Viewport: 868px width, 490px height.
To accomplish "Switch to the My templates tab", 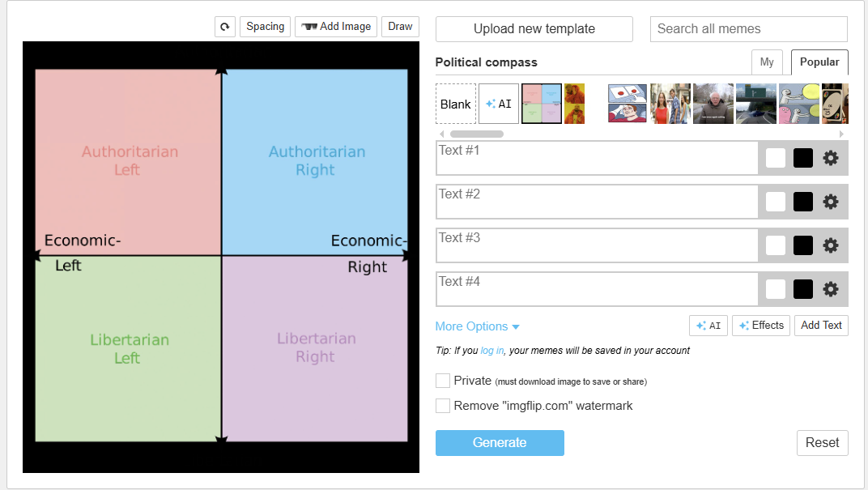I will 767,62.
